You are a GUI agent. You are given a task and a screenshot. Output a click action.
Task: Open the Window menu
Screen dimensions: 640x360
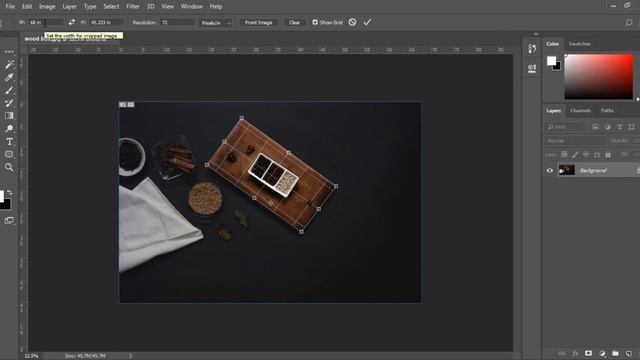[191, 7]
